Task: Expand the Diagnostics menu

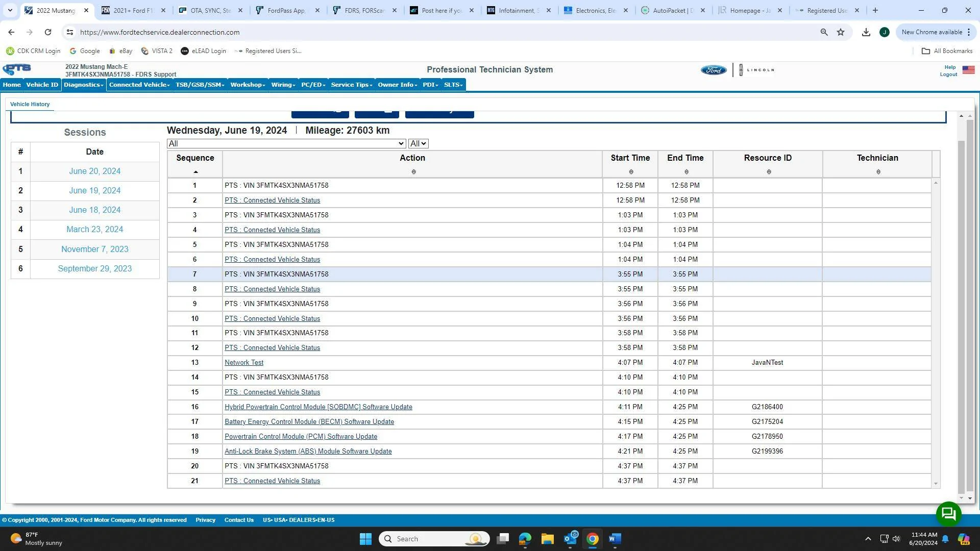Action: point(84,85)
